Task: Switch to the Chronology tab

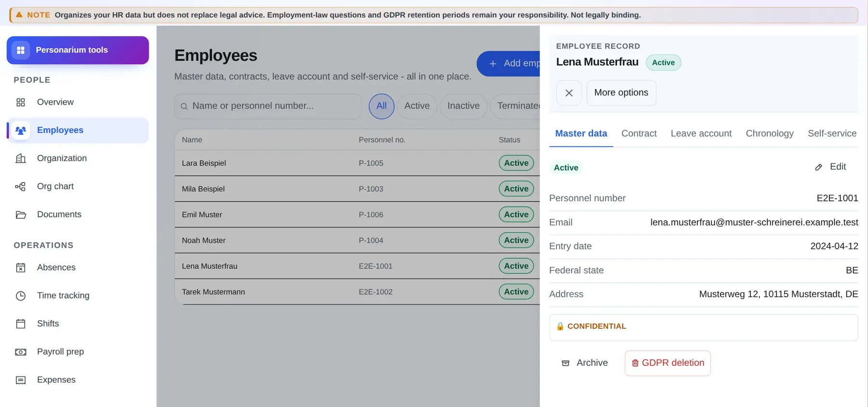Action: click(770, 133)
